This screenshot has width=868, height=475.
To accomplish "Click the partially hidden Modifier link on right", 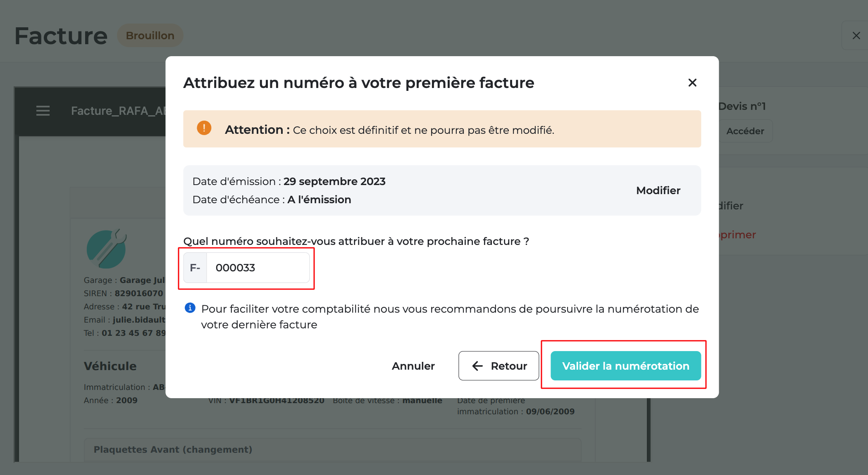I will (731, 206).
